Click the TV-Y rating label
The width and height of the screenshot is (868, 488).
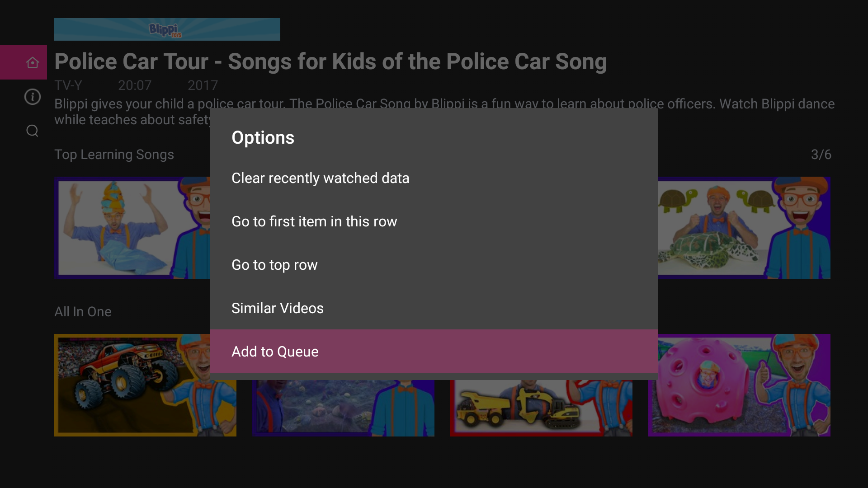pos(68,85)
